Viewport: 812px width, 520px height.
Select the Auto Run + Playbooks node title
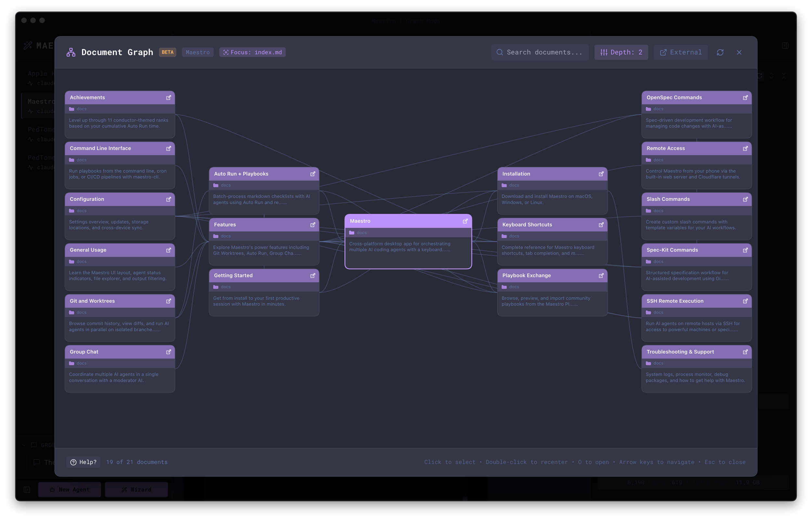[x=241, y=174]
